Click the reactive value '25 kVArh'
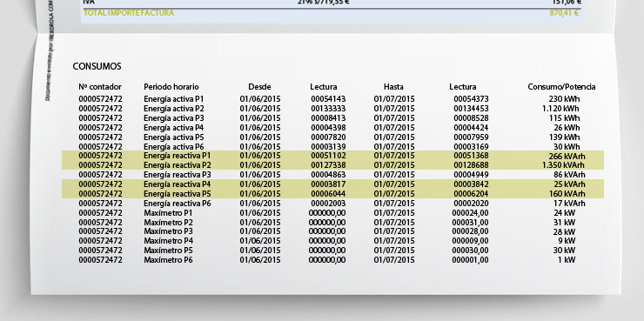Screen dimensions: 644x321 point(570,184)
